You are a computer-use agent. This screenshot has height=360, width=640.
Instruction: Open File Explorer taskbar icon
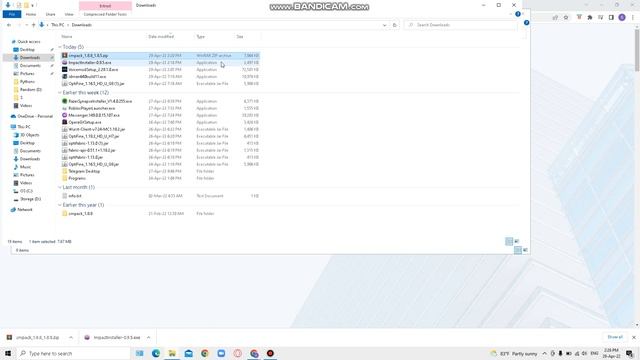(172, 353)
